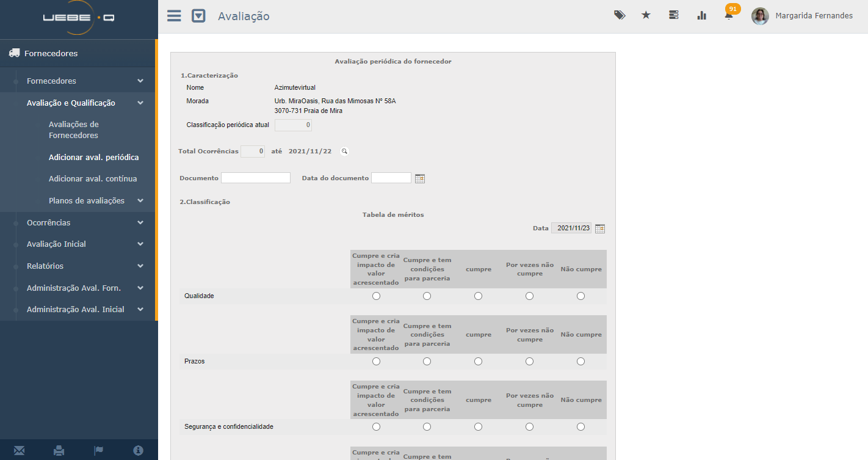868x460 pixels.
Task: Click the magnifier icon beside Total Ocorrências date
Action: 344,152
